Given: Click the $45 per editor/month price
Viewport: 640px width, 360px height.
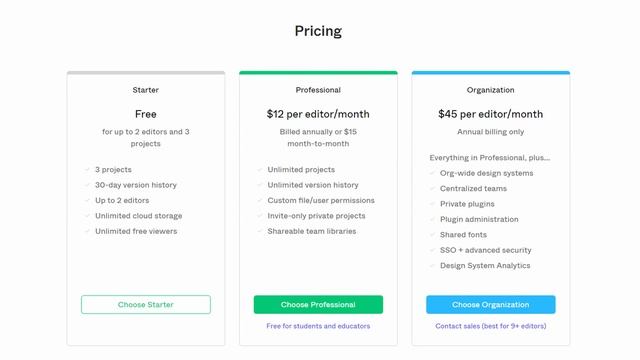Looking at the screenshot, I should 491,114.
